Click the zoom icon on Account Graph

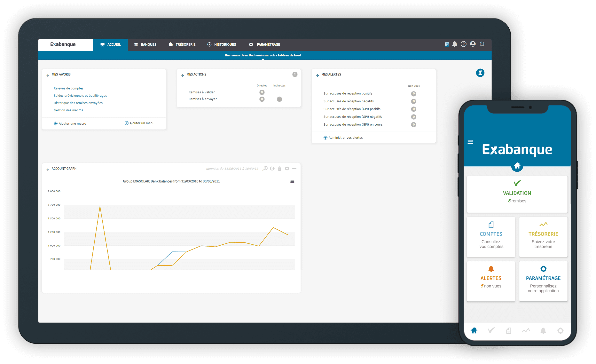pos(265,169)
